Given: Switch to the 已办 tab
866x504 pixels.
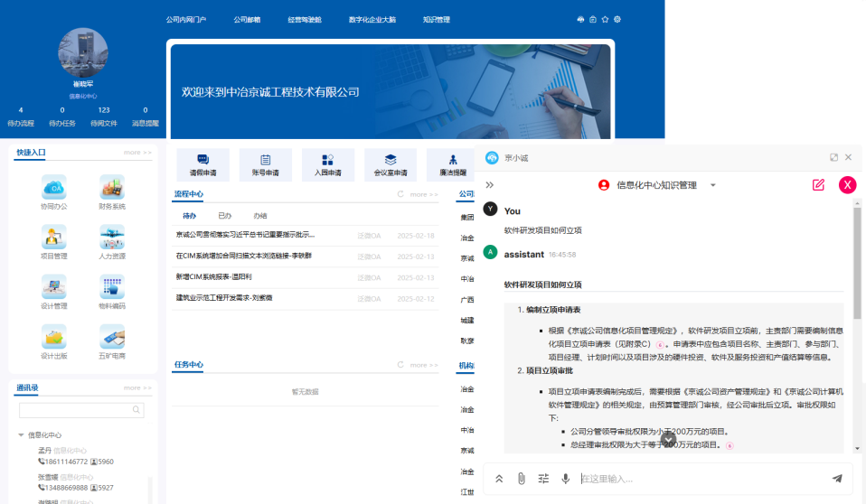Looking at the screenshot, I should point(224,216).
